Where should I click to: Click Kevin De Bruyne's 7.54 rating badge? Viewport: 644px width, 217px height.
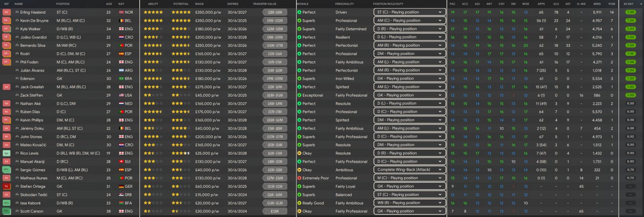click(630, 21)
